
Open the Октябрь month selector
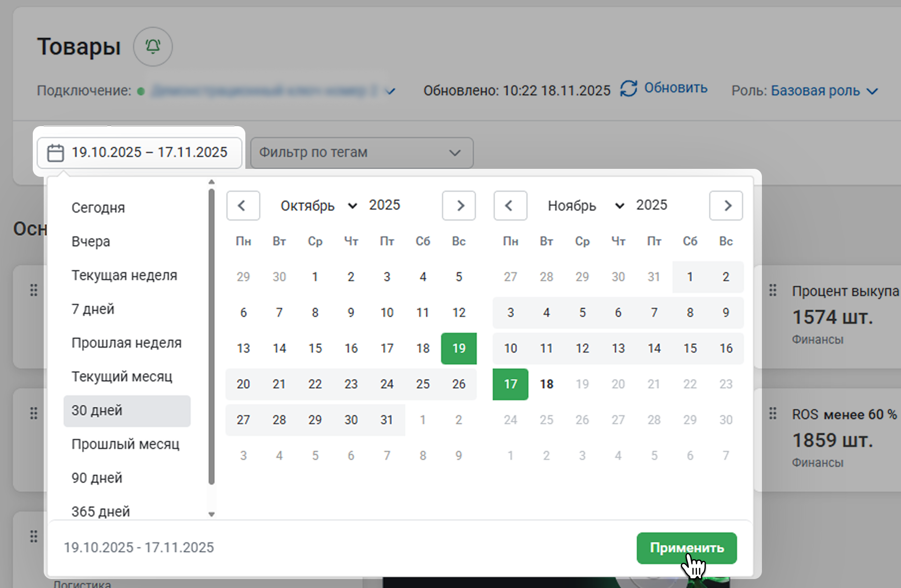pyautogui.click(x=318, y=206)
